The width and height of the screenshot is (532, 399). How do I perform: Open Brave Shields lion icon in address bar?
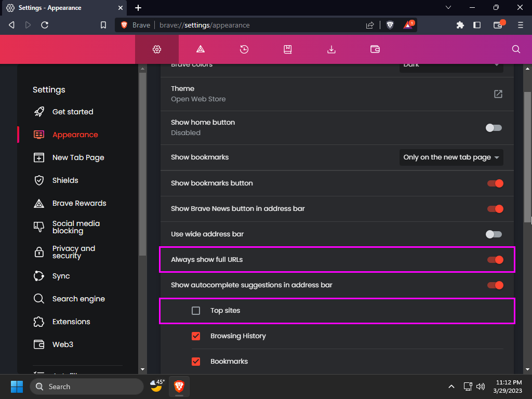390,25
